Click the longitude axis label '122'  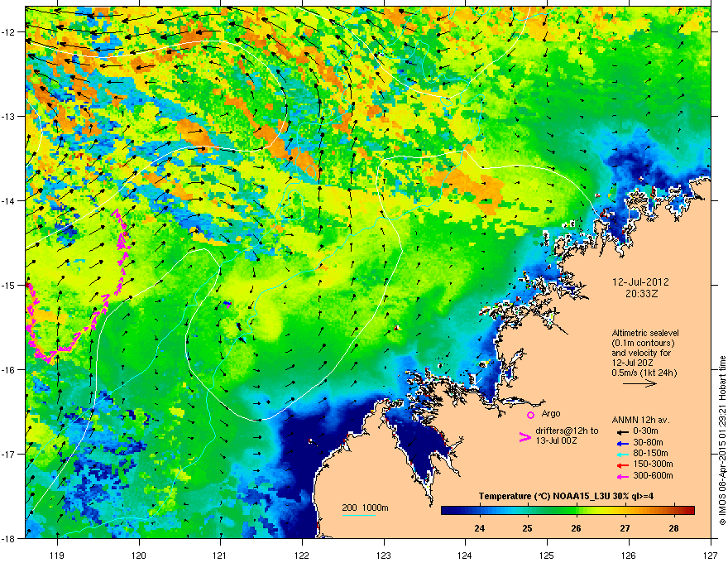[302, 555]
